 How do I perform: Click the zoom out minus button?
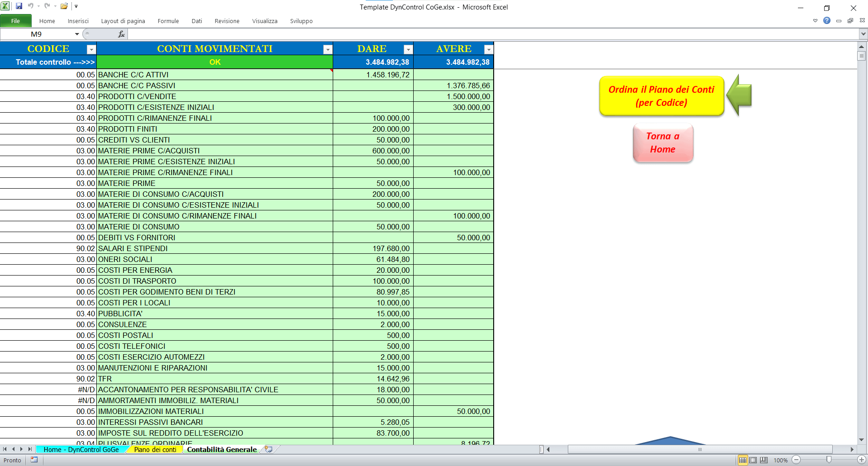click(797, 460)
